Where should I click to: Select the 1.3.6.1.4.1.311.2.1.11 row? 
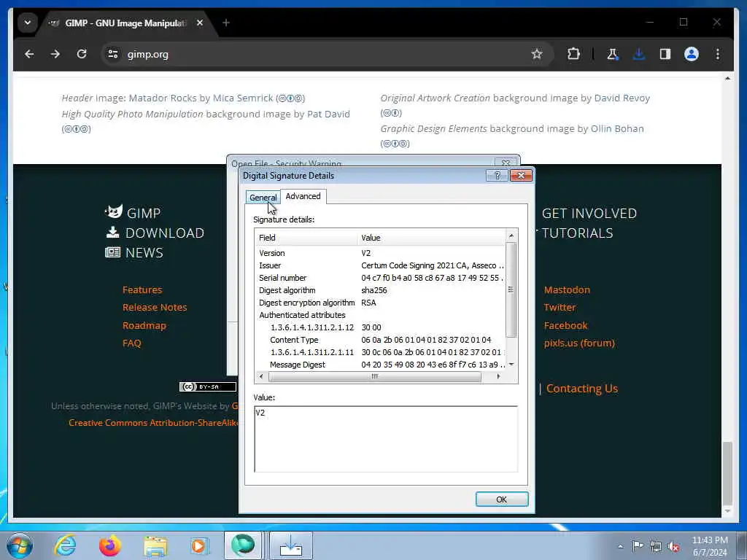coord(381,352)
